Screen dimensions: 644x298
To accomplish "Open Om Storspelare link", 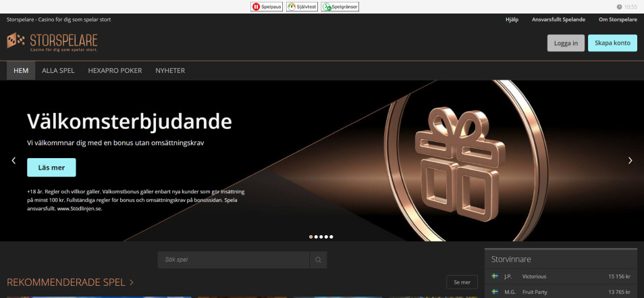I will click(618, 20).
